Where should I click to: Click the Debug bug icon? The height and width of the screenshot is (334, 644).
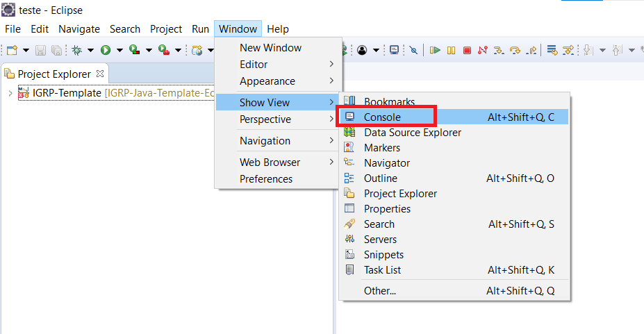76,50
